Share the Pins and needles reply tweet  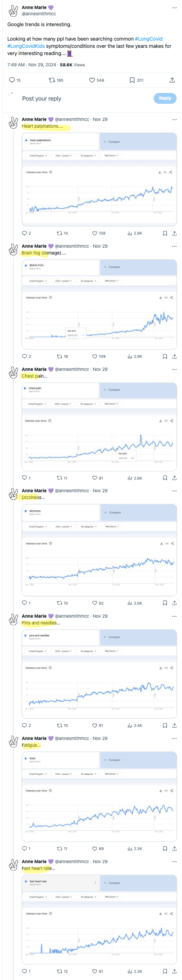[174, 726]
